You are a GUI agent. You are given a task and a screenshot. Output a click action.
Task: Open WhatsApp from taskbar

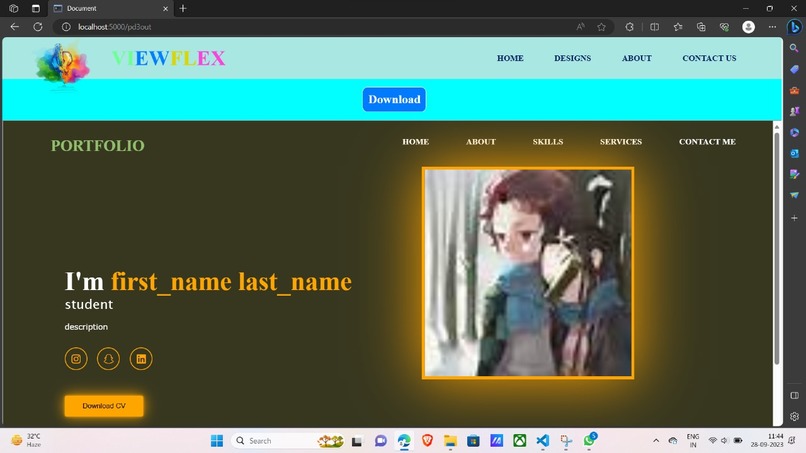[x=589, y=441]
